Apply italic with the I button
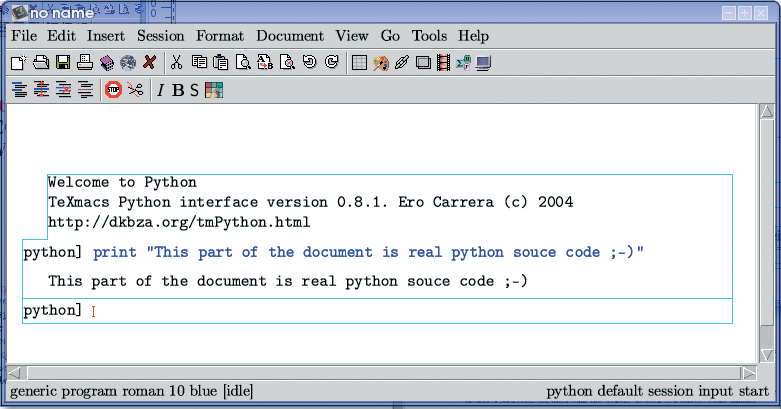 point(160,90)
